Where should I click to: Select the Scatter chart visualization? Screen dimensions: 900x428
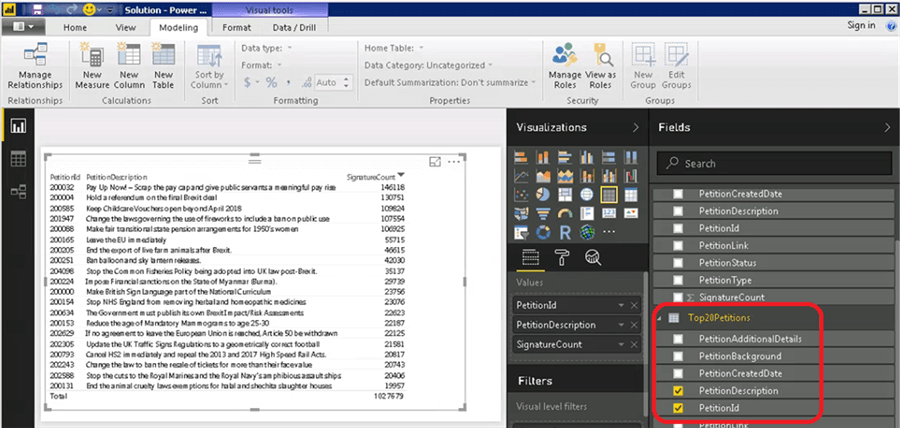[521, 195]
